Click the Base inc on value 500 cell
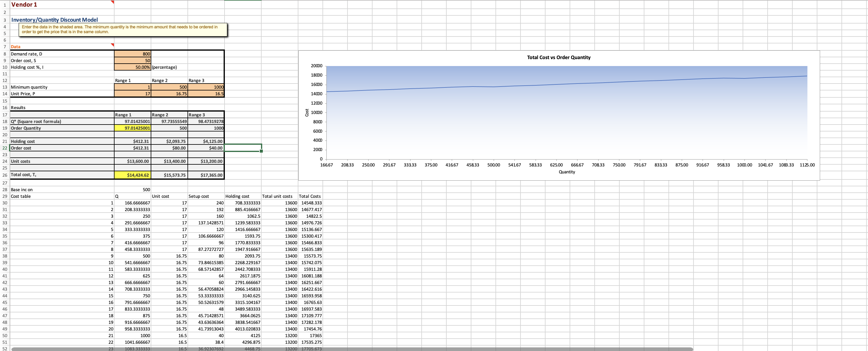Image resolution: width=868 pixels, height=351 pixels. click(x=132, y=190)
